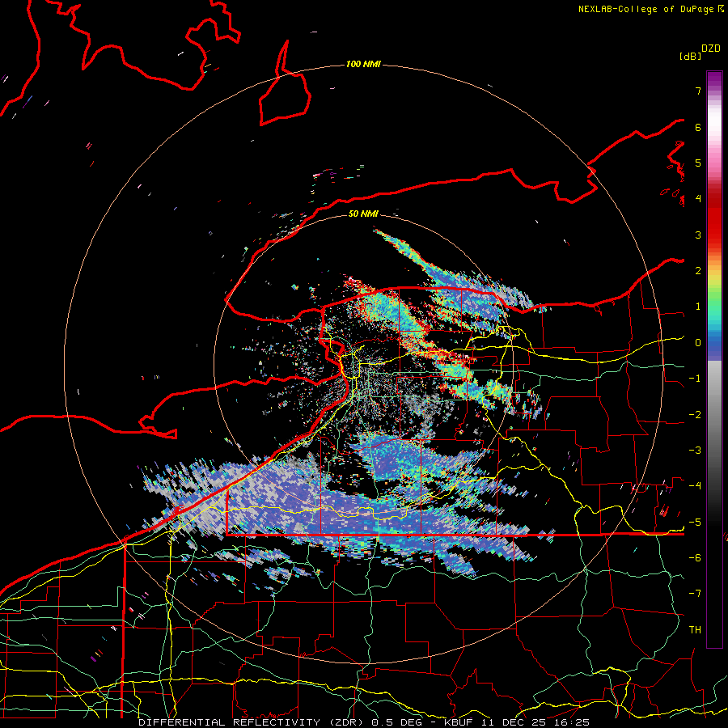This screenshot has width=728, height=728.
Task: Click the -3 value on the dB scale
Action: pos(695,451)
